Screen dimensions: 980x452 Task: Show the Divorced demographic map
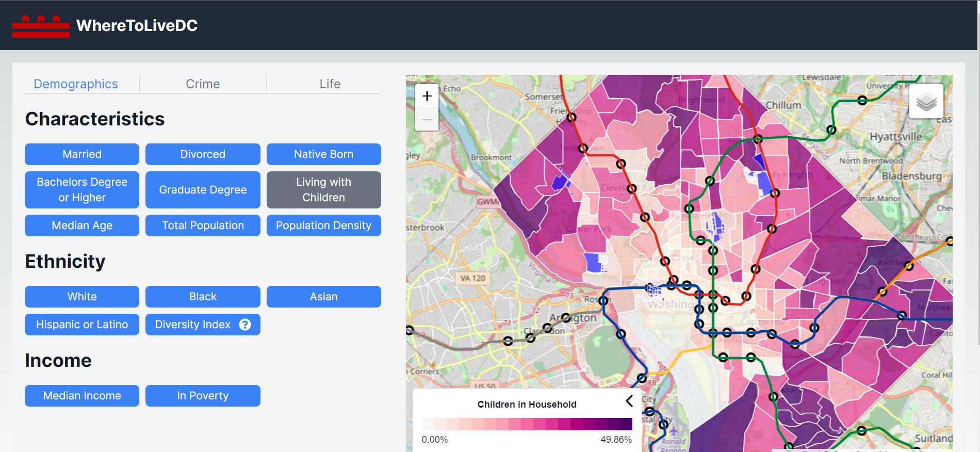click(x=203, y=154)
